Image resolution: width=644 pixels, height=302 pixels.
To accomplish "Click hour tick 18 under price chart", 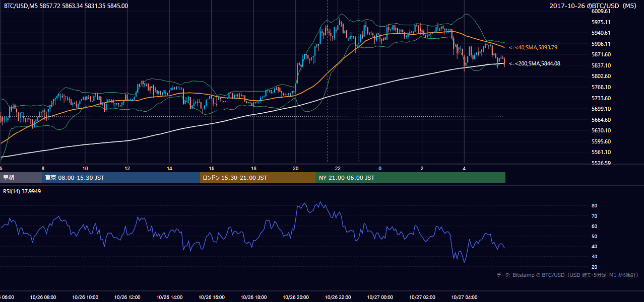I will tap(253, 169).
